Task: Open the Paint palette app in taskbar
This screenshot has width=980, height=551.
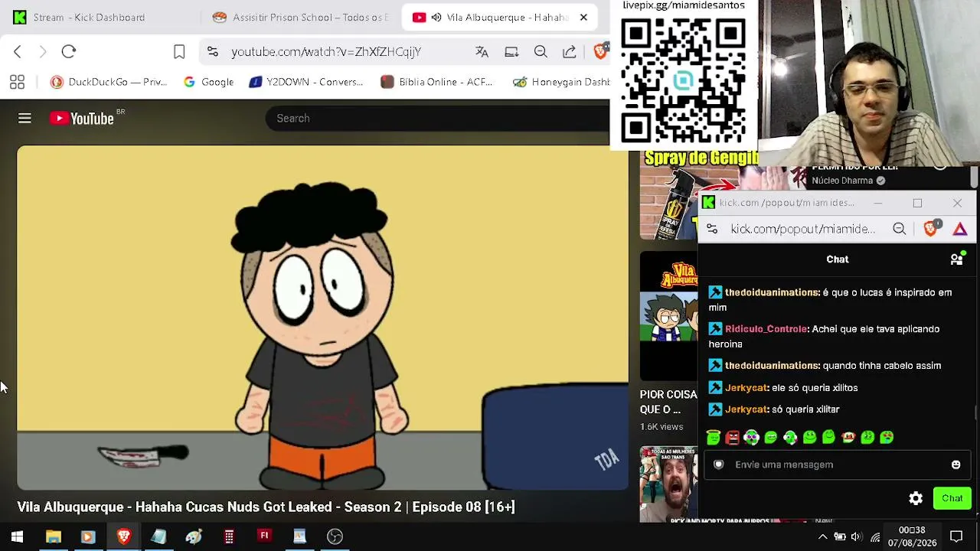Action: point(194,536)
